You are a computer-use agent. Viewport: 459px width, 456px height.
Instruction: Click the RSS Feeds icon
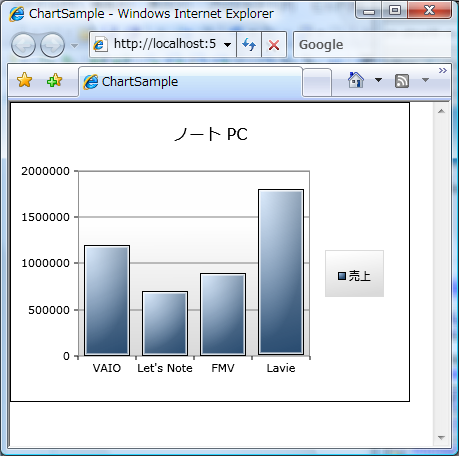[x=402, y=81]
